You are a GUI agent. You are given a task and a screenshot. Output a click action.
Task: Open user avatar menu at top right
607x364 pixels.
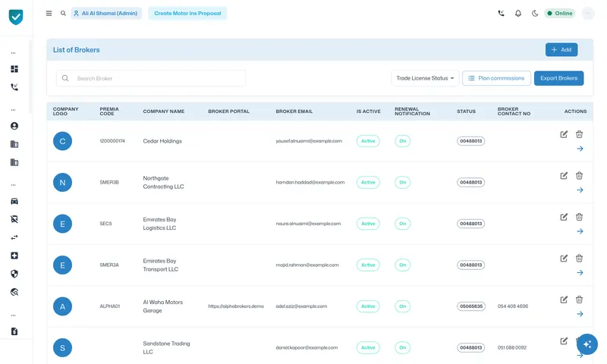pos(587,13)
